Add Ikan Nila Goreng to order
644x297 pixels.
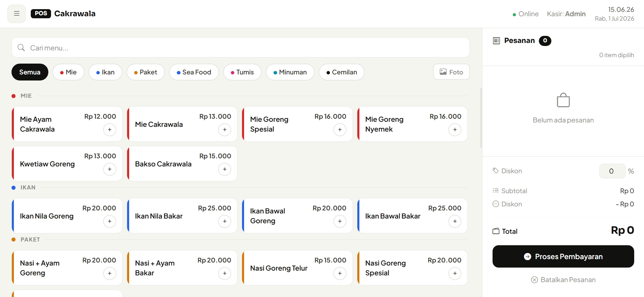(110, 221)
